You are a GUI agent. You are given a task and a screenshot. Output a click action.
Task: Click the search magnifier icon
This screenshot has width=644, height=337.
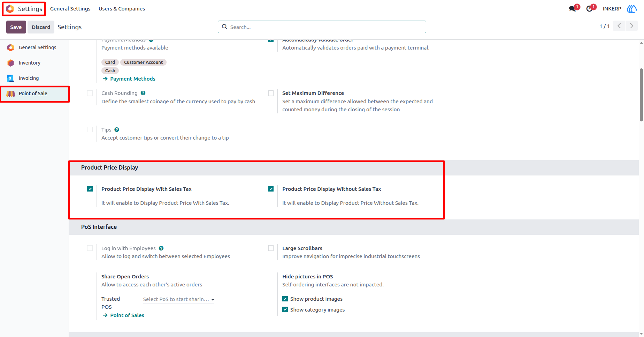coord(225,27)
